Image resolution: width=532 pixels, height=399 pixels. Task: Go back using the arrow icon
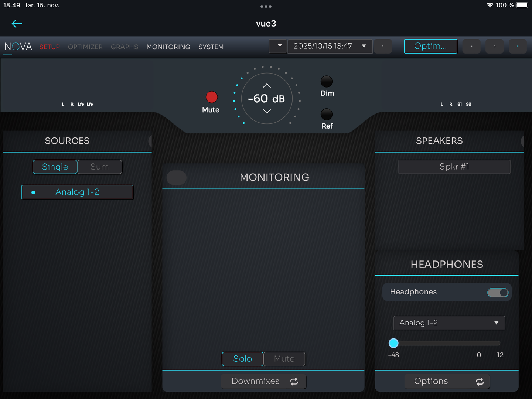[x=17, y=24]
